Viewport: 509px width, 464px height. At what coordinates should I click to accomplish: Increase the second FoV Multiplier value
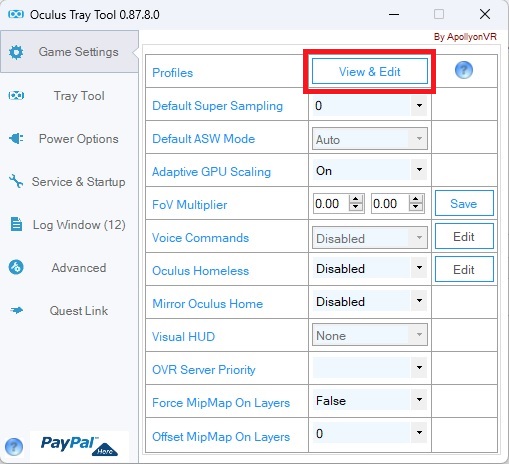[x=415, y=199]
